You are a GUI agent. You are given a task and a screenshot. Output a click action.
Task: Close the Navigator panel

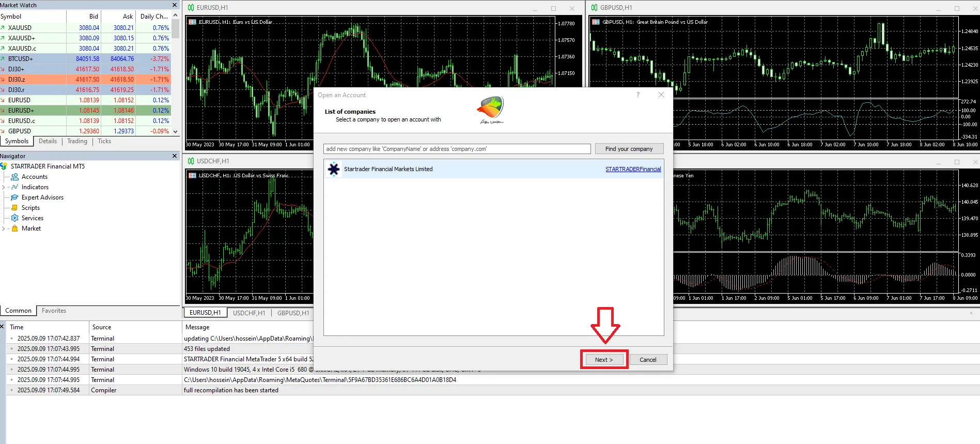coord(175,156)
